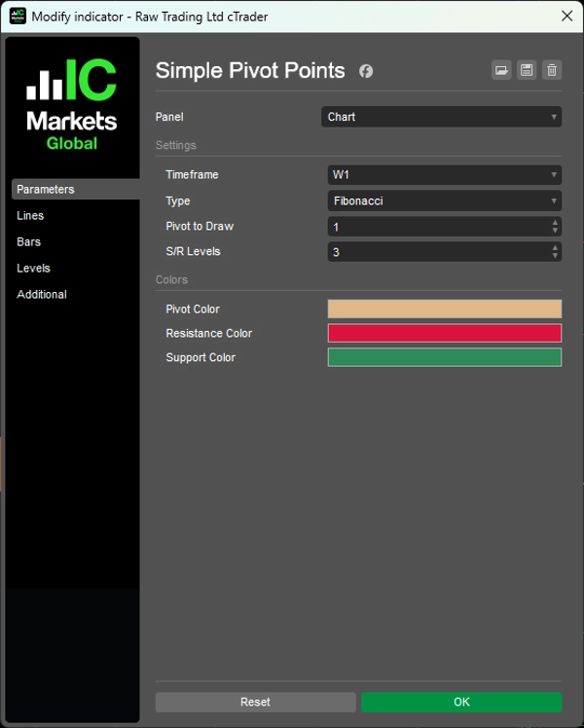Open the Levels section

[33, 268]
